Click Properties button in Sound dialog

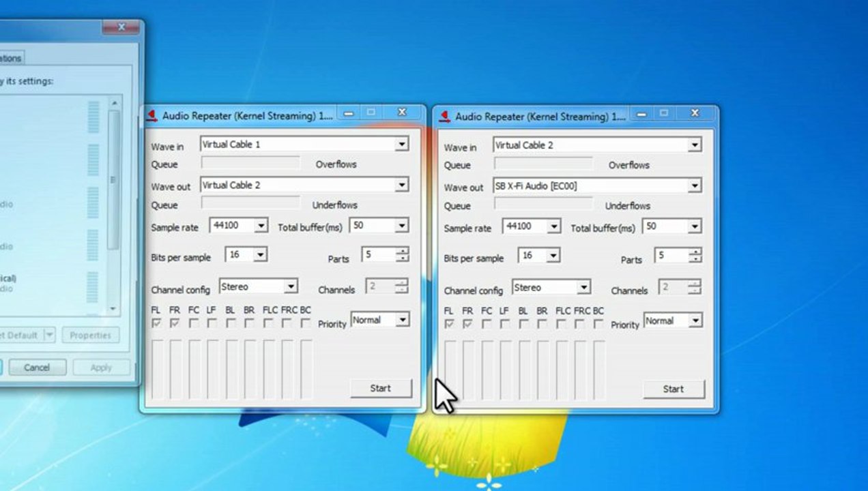tap(91, 336)
